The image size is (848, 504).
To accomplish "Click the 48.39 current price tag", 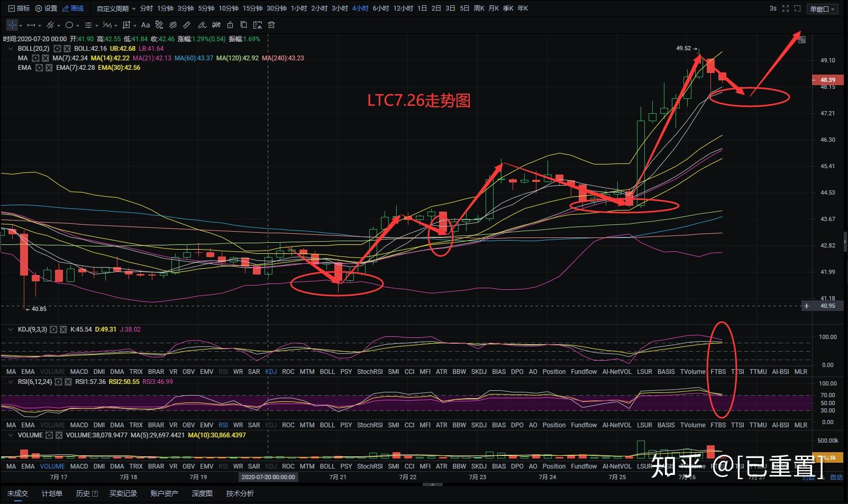I will point(827,80).
